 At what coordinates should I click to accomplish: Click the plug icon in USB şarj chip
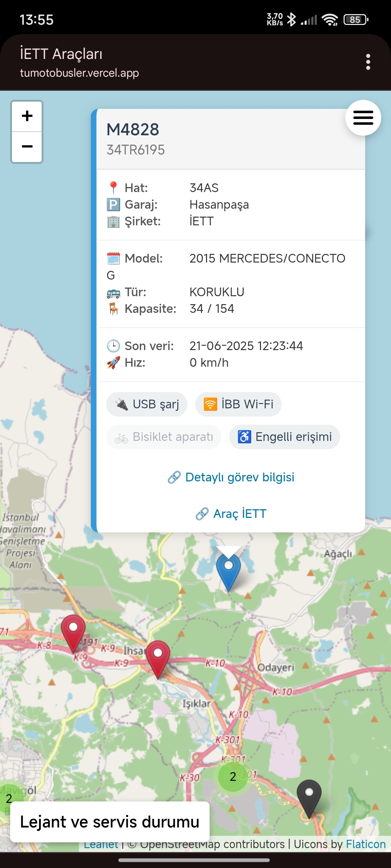coord(122,404)
